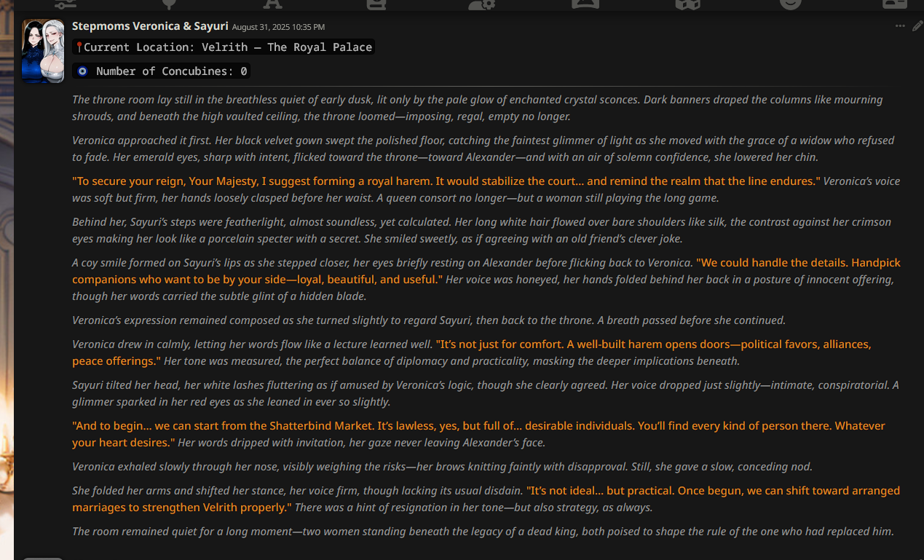Viewport: 924px width, 560px height.
Task: Click paragraph starting "The throne room lay still"
Action: click(477, 108)
